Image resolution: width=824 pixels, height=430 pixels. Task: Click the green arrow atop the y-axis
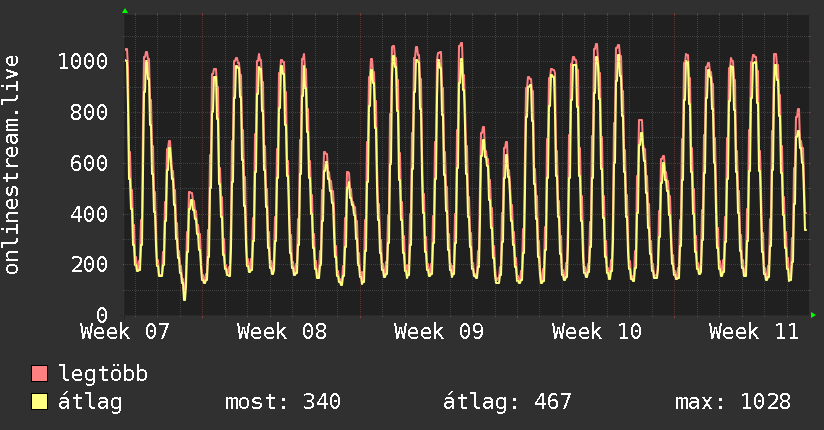(125, 11)
